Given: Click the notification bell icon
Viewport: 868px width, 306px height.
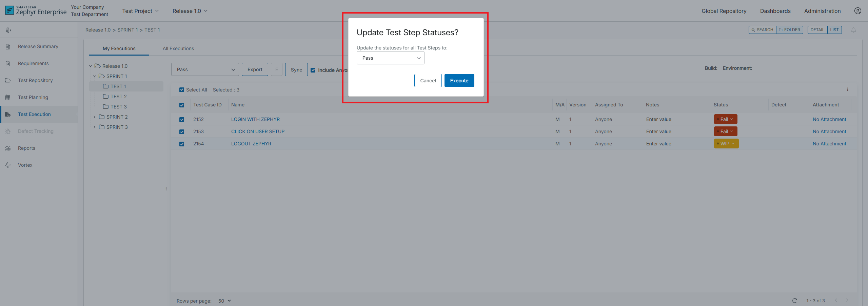Looking at the screenshot, I should tap(853, 30).
